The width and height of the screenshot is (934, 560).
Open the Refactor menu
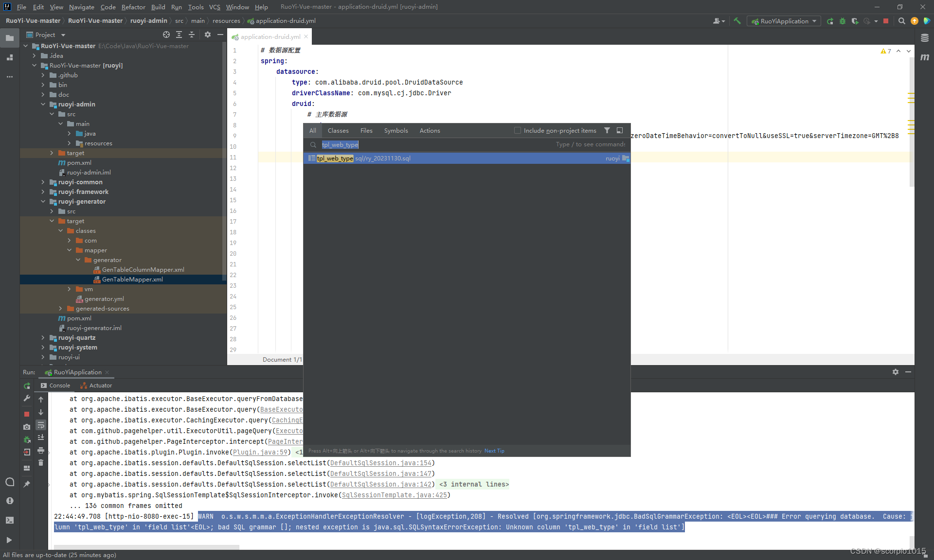[133, 7]
